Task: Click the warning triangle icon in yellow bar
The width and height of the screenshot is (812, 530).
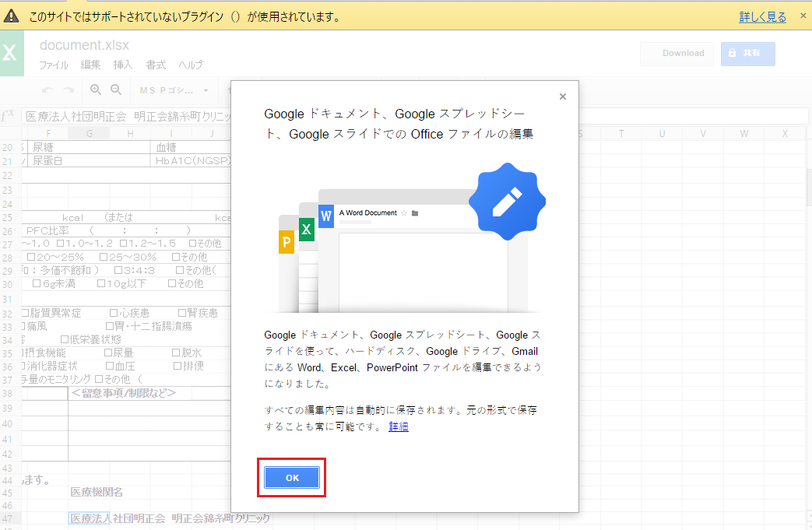Action: [12, 16]
